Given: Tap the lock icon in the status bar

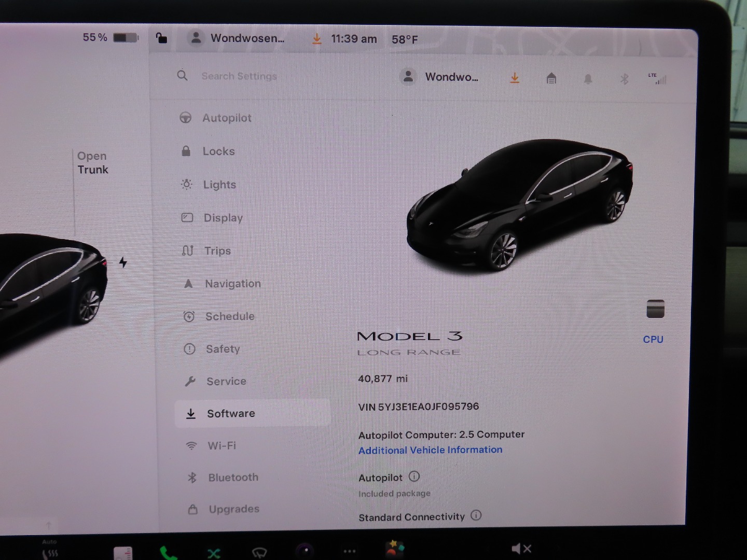Looking at the screenshot, I should pos(161,38).
